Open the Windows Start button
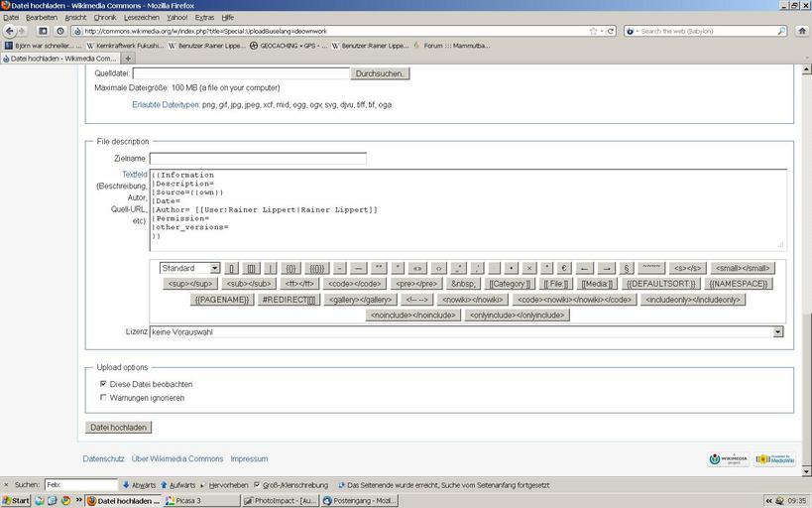 click(x=16, y=501)
